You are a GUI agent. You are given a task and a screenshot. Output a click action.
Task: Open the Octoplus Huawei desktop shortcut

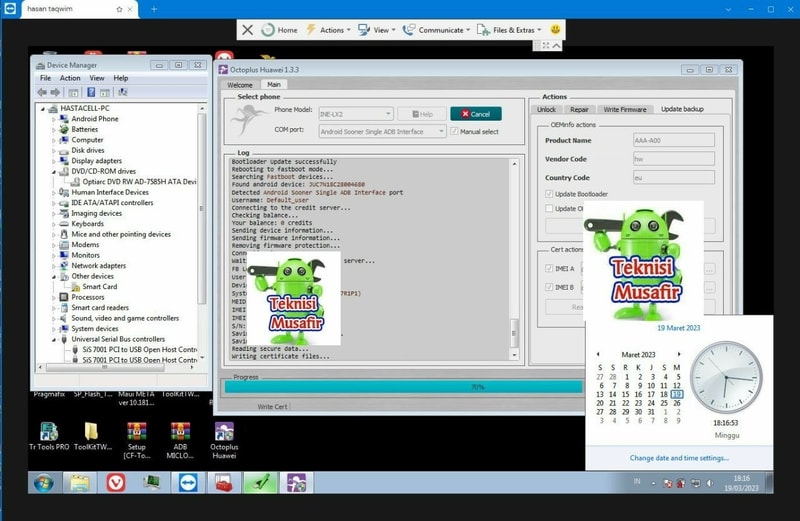[x=224, y=440]
